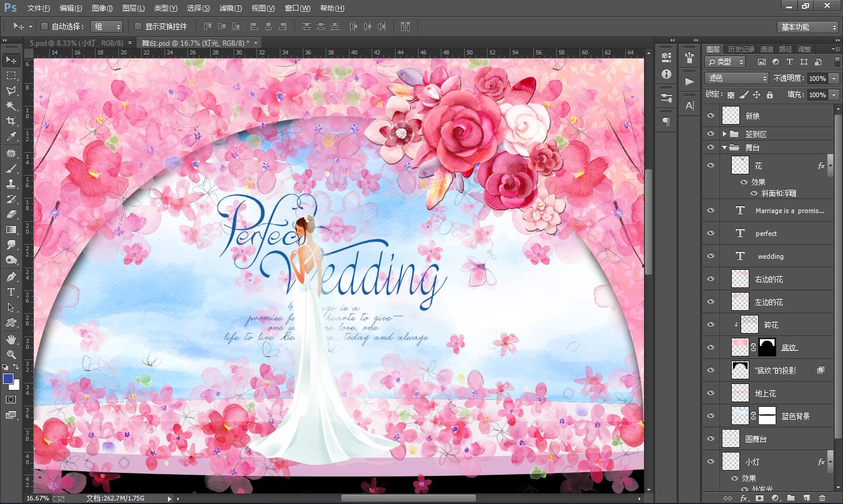Select the Horizontal Type tool
The image size is (843, 504).
click(11, 292)
